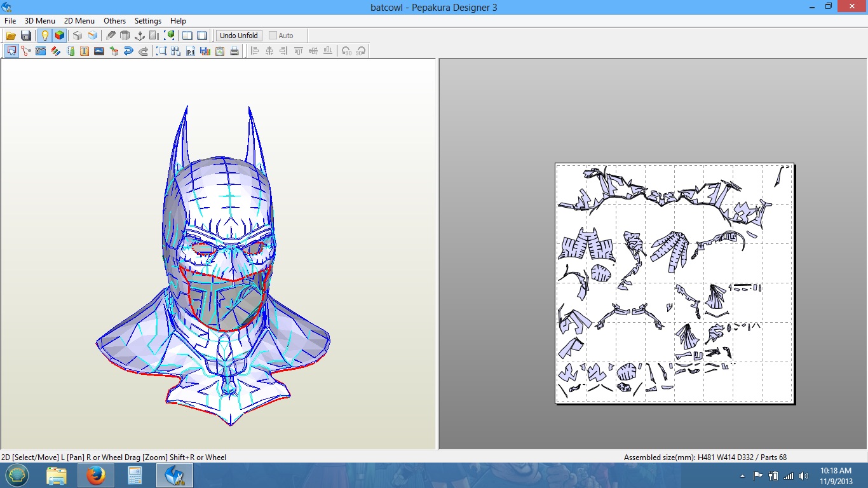The width and height of the screenshot is (868, 488).
Task: Click the clipboard icon in 2D toolbar
Action: pos(220,51)
